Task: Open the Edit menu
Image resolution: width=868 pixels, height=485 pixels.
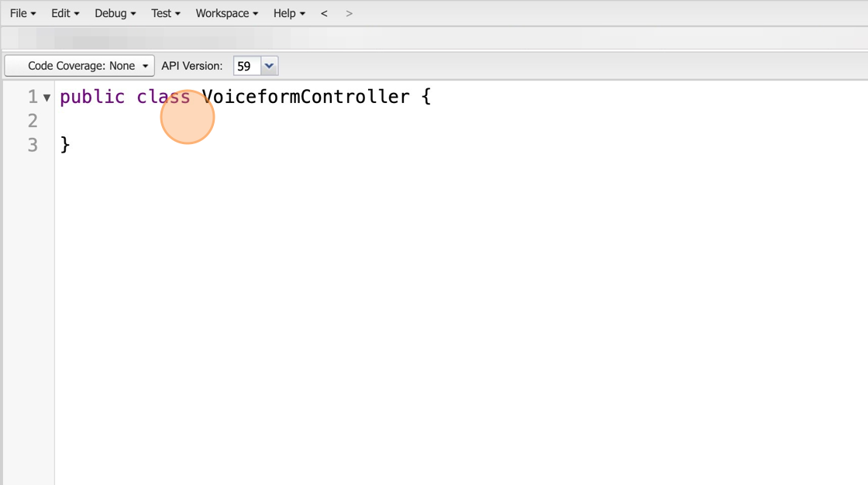Action: tap(65, 13)
